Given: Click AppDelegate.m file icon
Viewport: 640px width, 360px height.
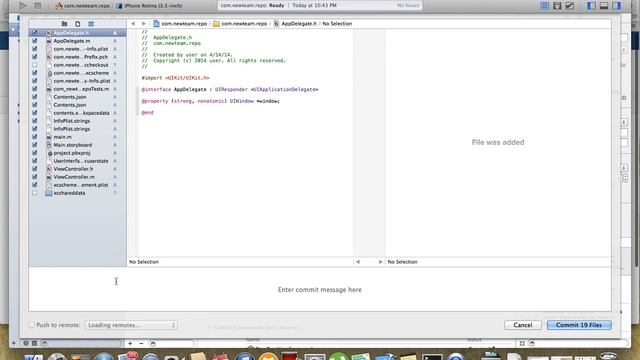Looking at the screenshot, I should (49, 41).
